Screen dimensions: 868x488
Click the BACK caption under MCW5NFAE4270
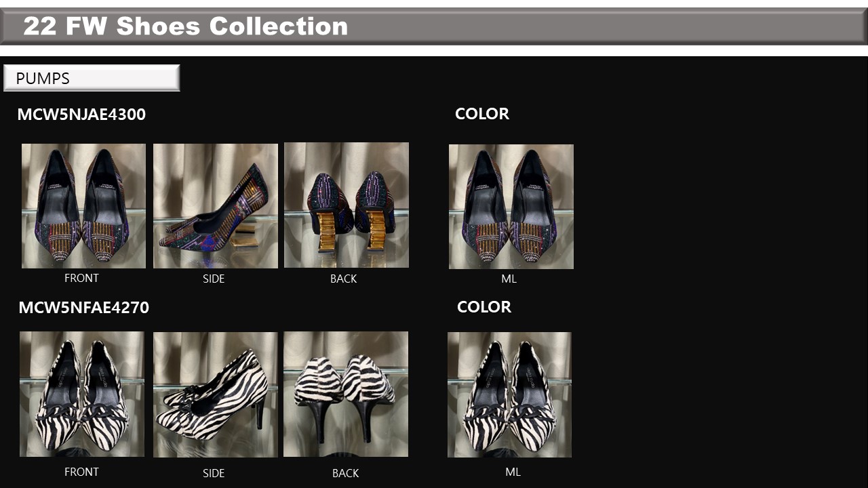[x=345, y=474]
